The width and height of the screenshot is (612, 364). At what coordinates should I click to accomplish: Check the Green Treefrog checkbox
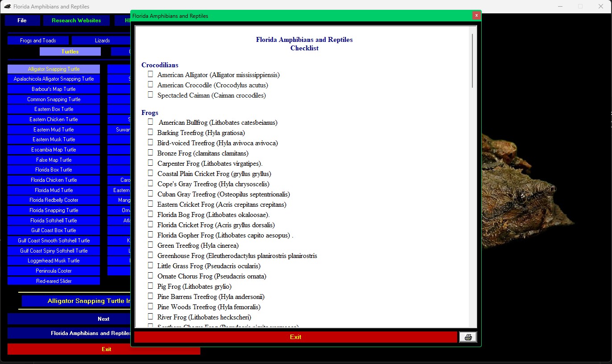150,245
